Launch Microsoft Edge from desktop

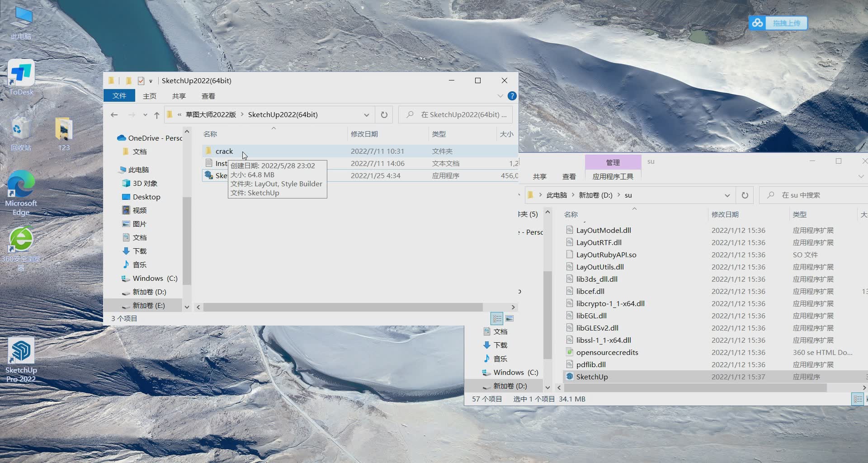point(21,193)
